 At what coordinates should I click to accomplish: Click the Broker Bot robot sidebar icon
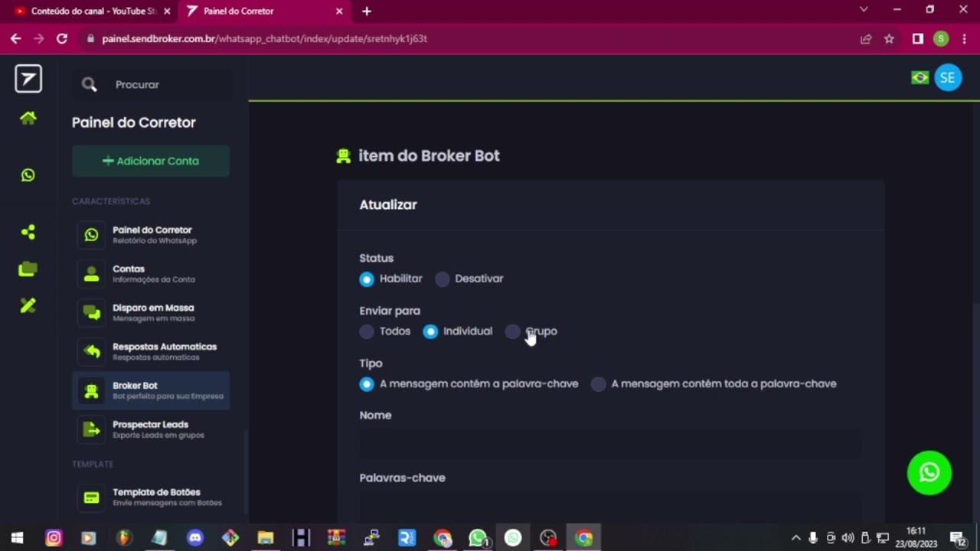(91, 391)
